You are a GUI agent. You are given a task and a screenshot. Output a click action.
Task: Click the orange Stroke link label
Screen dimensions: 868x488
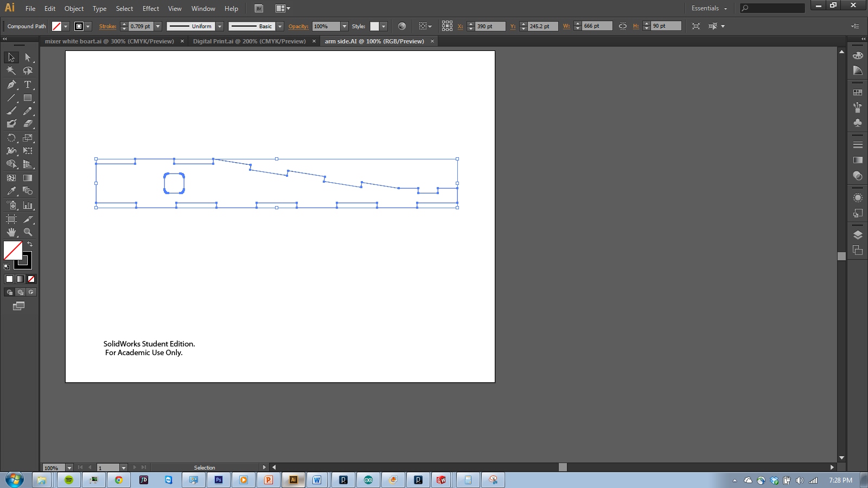coord(107,26)
